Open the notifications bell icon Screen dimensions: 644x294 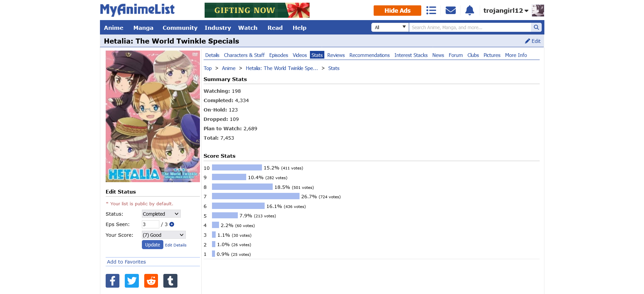(470, 10)
